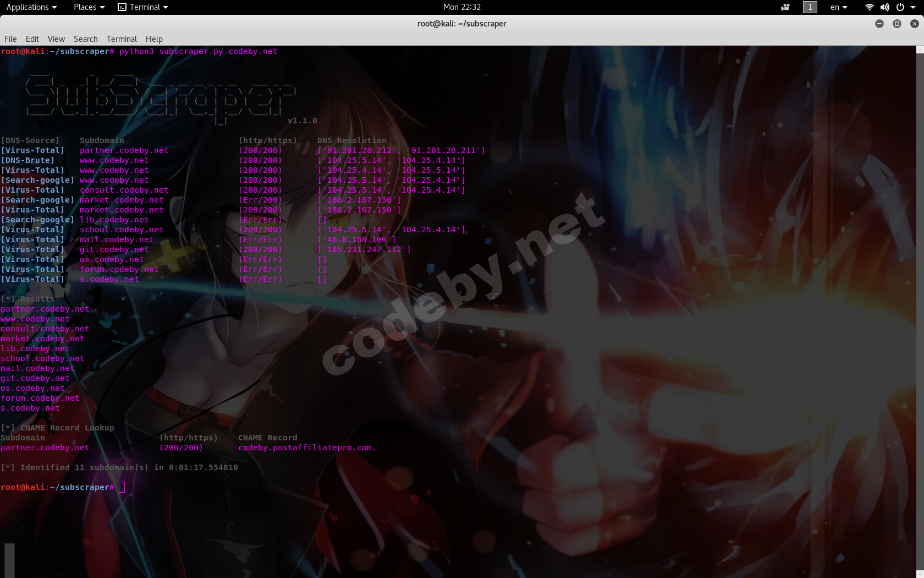Open the File menu

click(10, 39)
